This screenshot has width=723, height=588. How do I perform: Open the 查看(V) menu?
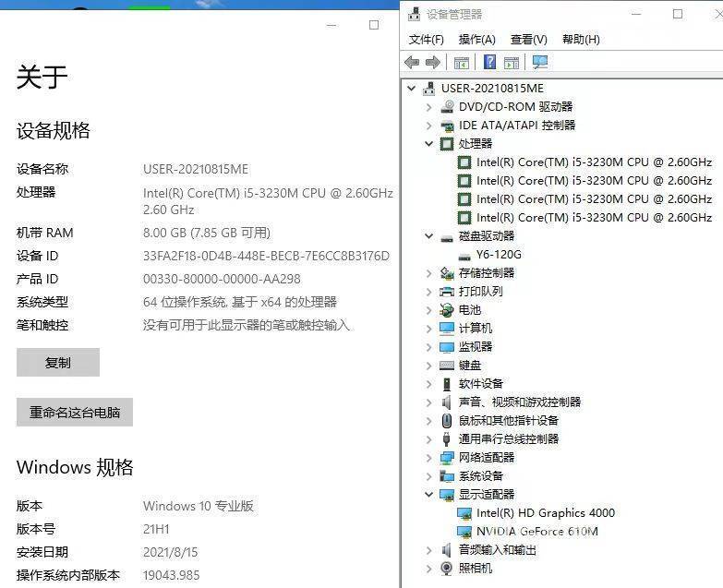[528, 39]
